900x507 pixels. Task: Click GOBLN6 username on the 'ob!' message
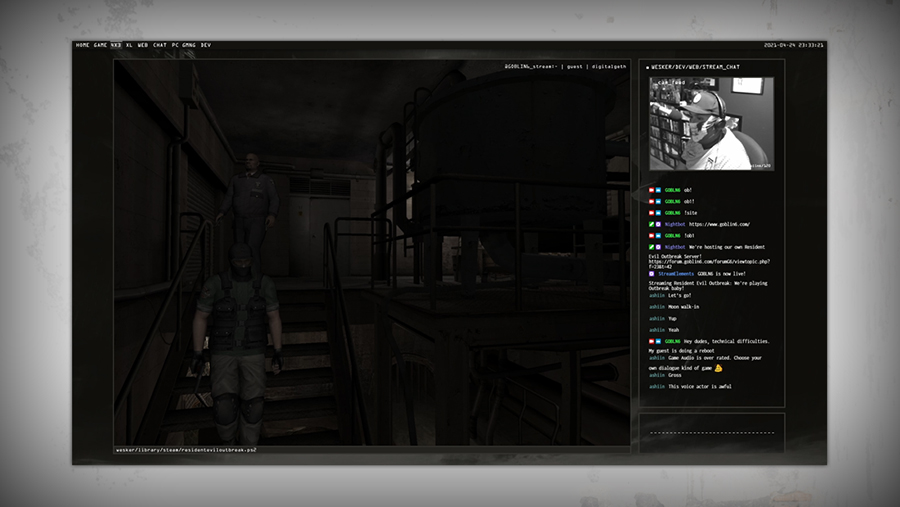coord(672,190)
